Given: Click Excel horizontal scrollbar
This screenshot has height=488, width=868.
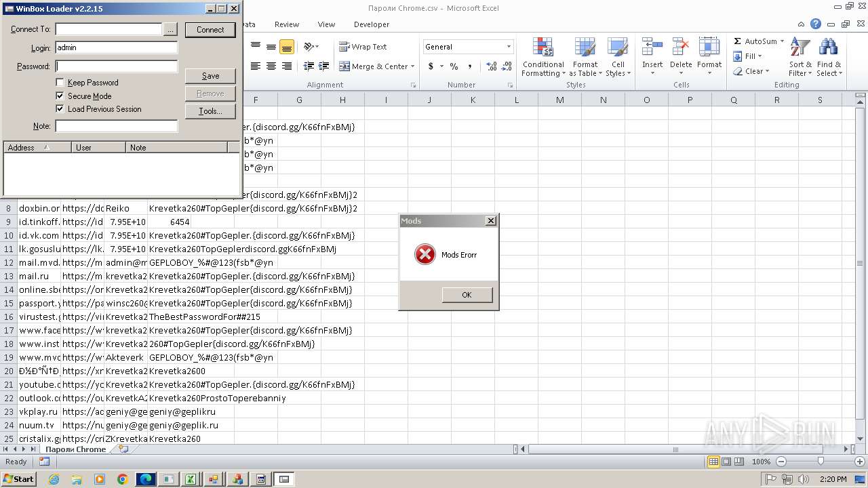Looking at the screenshot, I should tap(675, 449).
